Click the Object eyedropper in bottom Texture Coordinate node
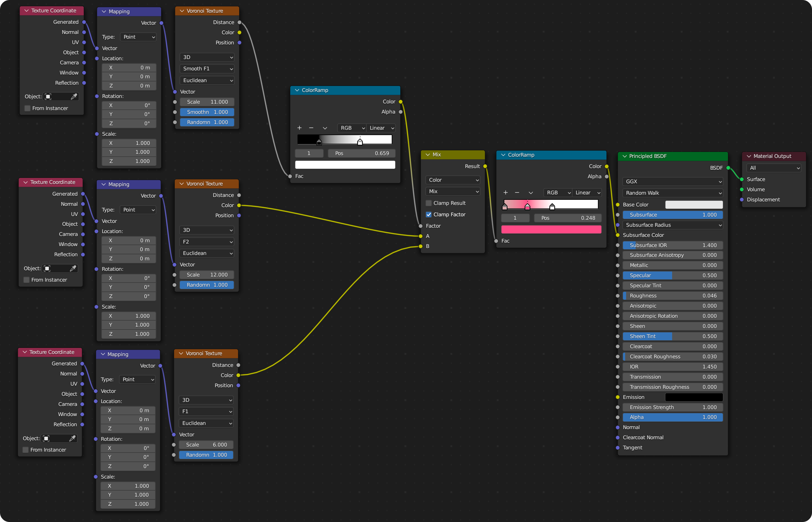 pos(72,438)
